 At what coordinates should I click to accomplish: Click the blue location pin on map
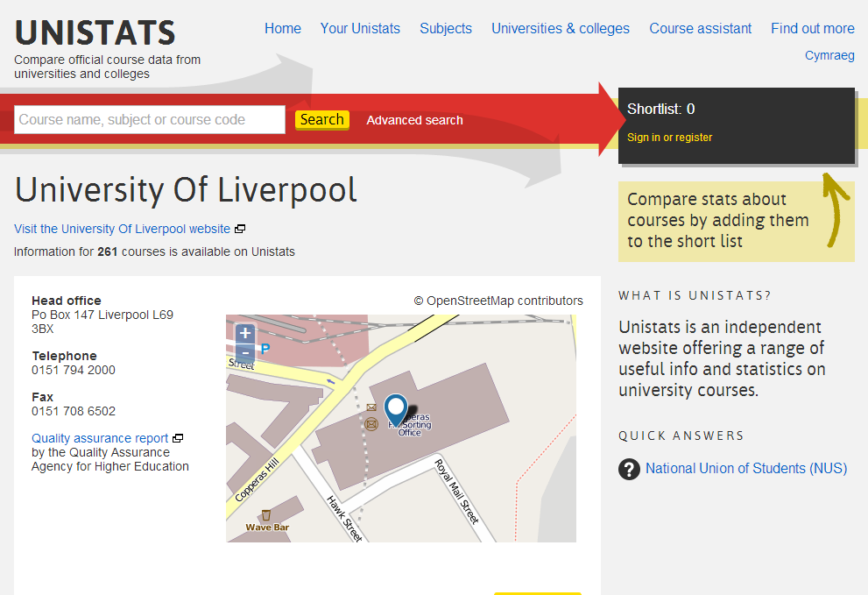(395, 409)
